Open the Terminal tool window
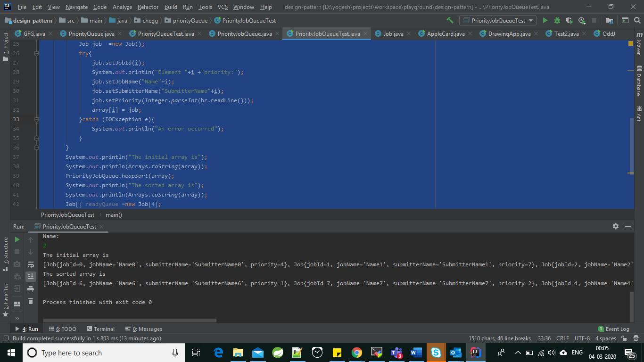 coord(100,329)
